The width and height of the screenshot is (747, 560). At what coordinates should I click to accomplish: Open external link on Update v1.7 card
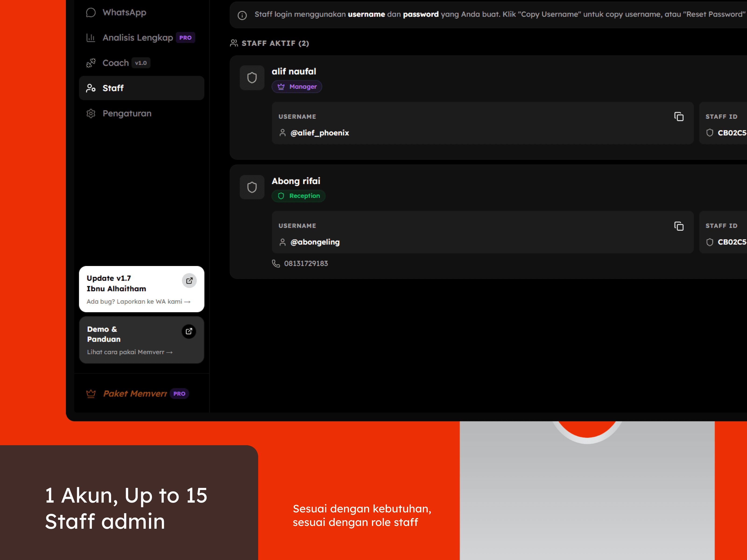(189, 280)
